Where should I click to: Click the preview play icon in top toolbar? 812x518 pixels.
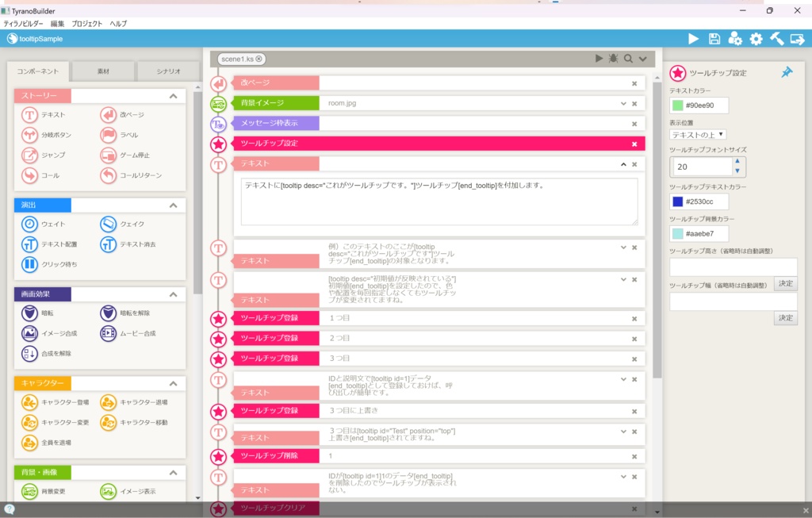pos(693,38)
